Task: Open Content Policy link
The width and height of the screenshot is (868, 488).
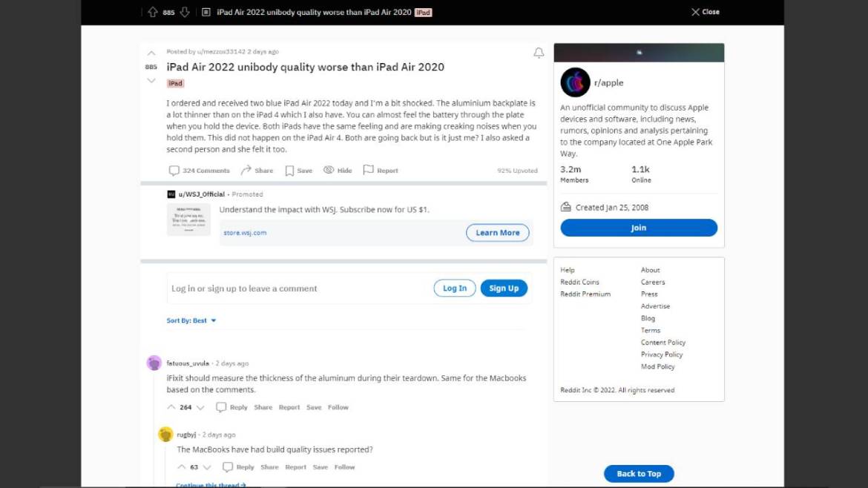Action: [663, 343]
